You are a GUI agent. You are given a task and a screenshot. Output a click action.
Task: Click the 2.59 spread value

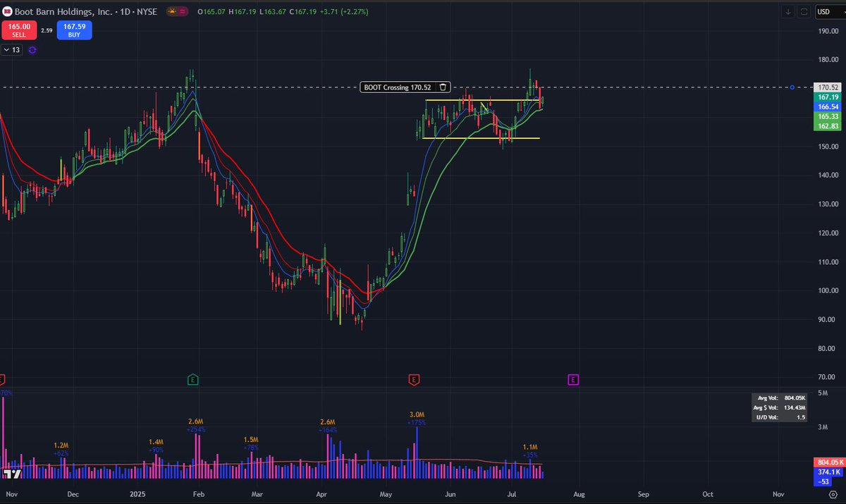pyautogui.click(x=47, y=30)
